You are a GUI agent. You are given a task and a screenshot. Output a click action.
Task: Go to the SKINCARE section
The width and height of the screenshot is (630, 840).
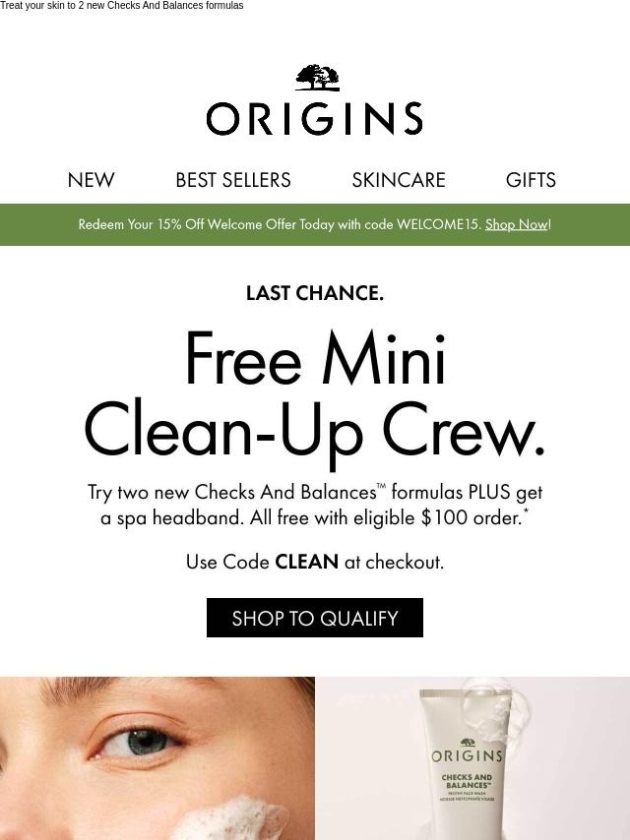[x=399, y=180]
